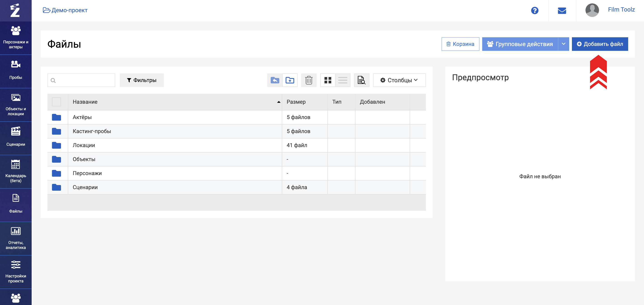The image size is (644, 305).
Task: Click the Персонажи folder icon
Action: click(56, 173)
